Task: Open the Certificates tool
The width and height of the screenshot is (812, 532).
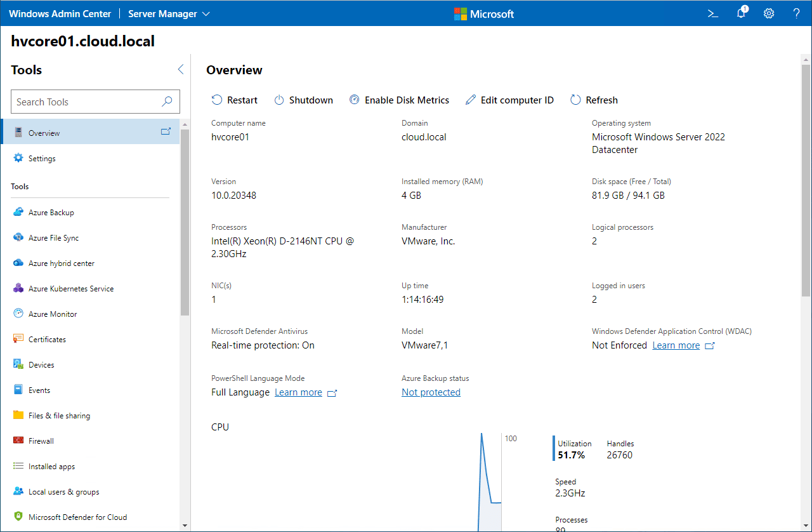Action: tap(47, 340)
